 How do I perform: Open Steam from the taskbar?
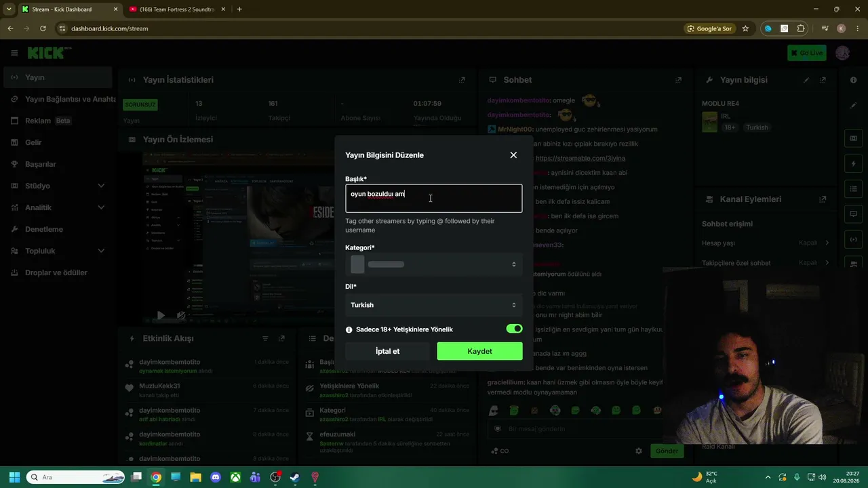[295, 477]
